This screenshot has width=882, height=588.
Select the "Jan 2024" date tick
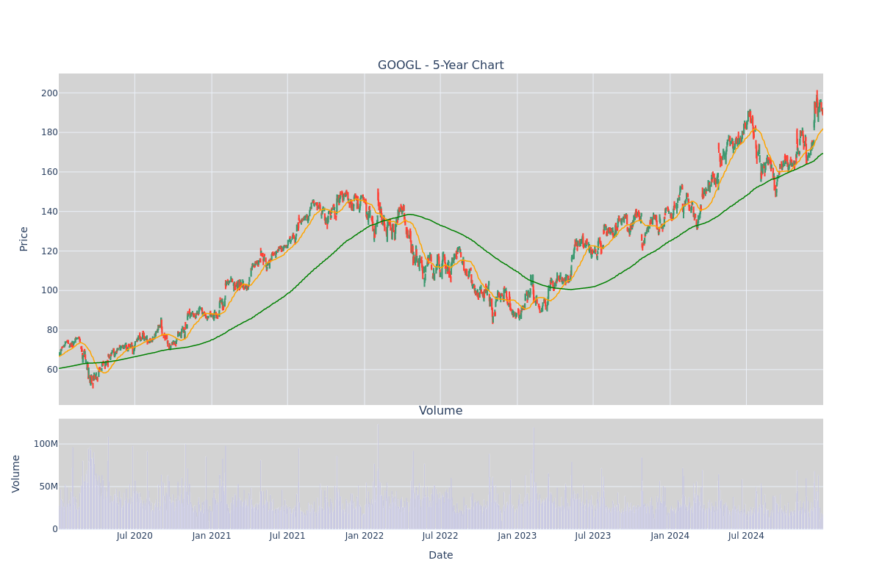670,536
